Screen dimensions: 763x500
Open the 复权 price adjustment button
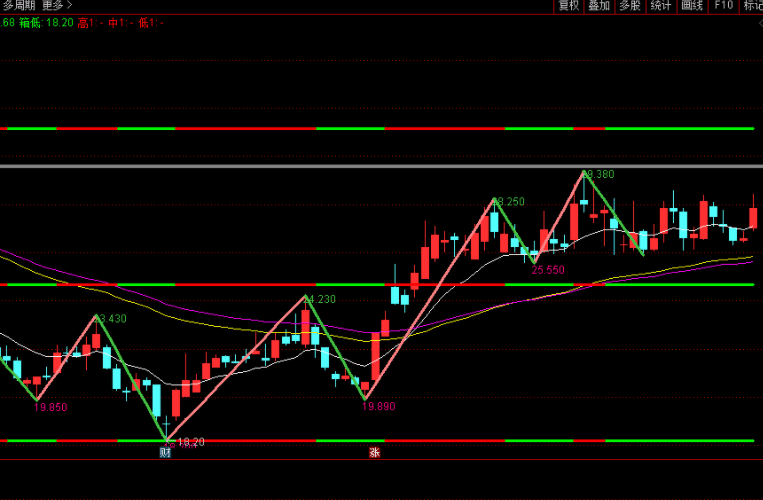point(568,6)
